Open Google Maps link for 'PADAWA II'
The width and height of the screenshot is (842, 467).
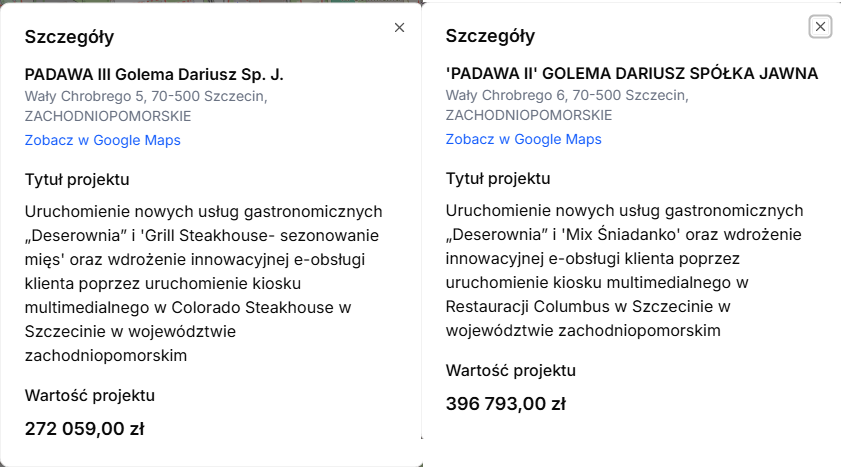pos(523,140)
